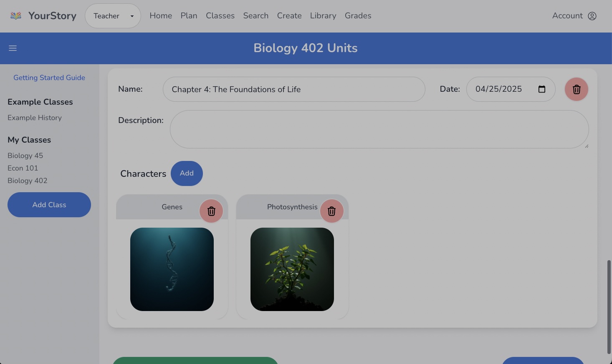The image size is (612, 364).
Task: Open the Library page
Action: [323, 16]
